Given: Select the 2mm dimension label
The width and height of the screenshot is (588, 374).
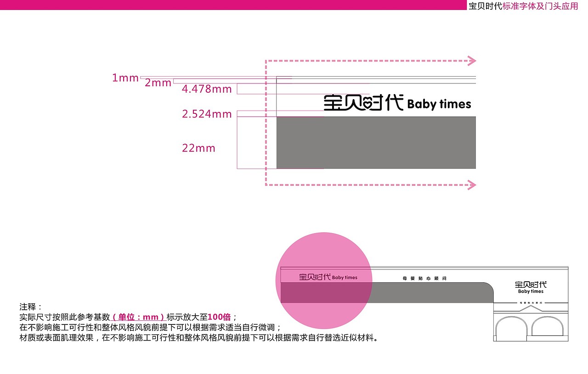Looking at the screenshot, I should tap(158, 83).
